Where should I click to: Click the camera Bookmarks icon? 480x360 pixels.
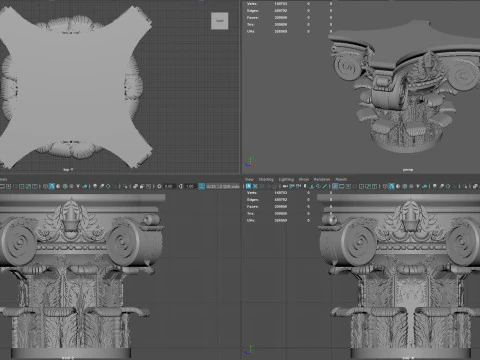click(269, 186)
